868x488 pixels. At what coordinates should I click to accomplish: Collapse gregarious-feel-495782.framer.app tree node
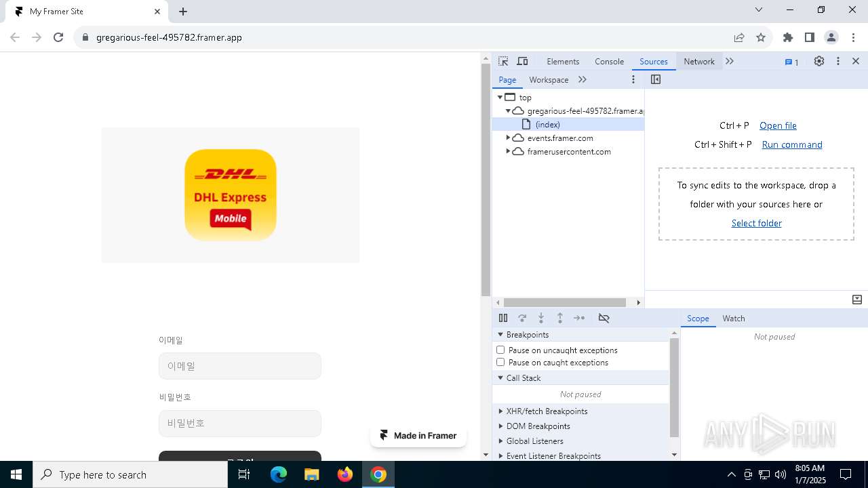tap(508, 110)
